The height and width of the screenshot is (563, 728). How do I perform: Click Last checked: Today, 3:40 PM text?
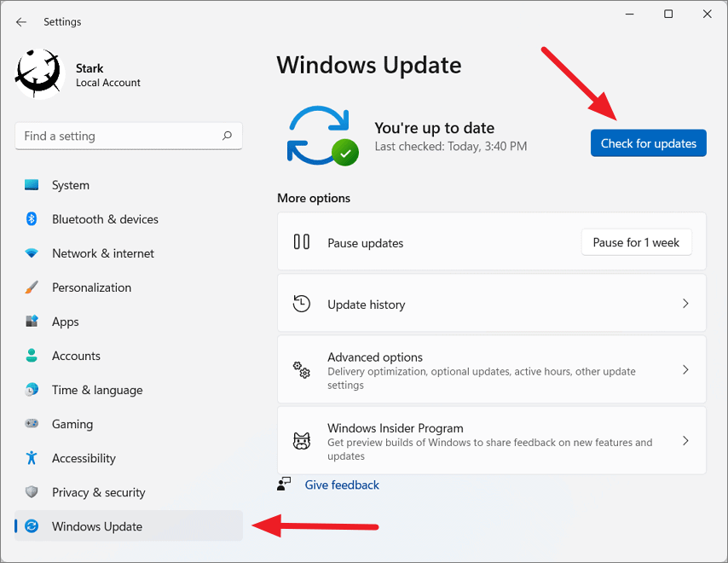(451, 147)
